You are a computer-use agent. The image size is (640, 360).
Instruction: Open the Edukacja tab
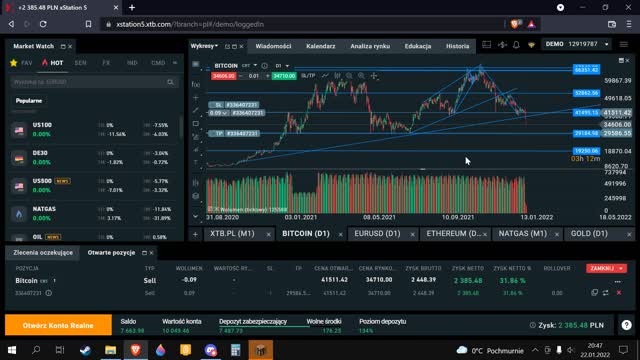coord(418,46)
